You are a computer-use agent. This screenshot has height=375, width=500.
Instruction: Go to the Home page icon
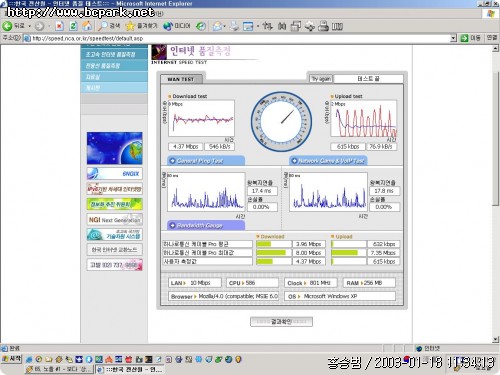[87, 26]
